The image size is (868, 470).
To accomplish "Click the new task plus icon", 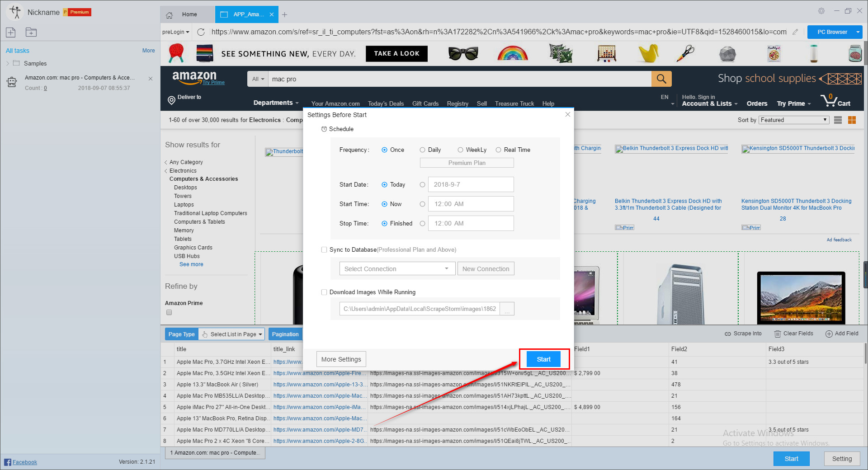I will point(10,32).
